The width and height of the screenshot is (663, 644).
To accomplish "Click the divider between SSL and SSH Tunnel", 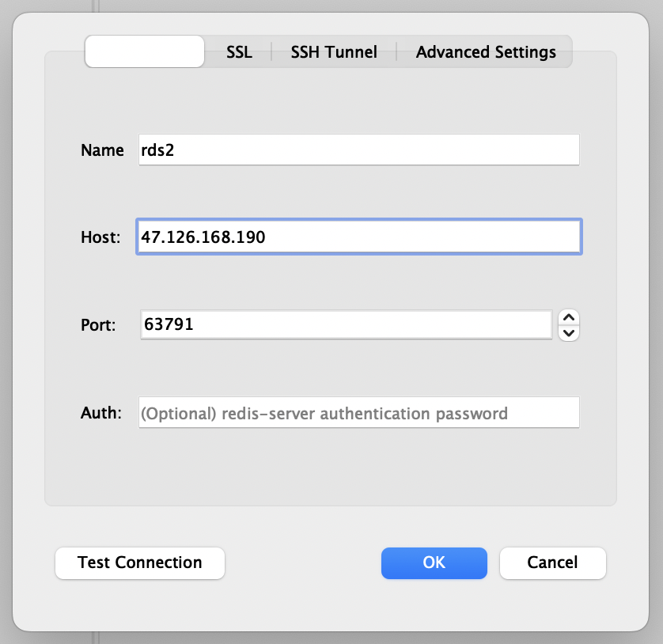I will (271, 53).
